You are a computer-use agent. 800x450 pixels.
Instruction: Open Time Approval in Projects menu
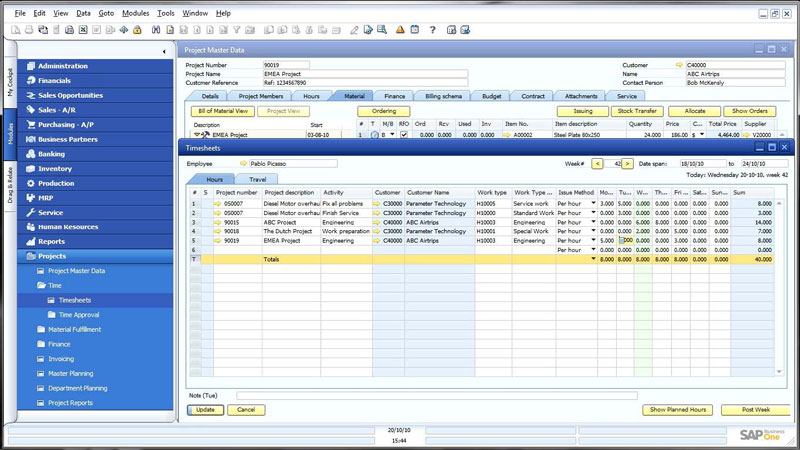[79, 315]
